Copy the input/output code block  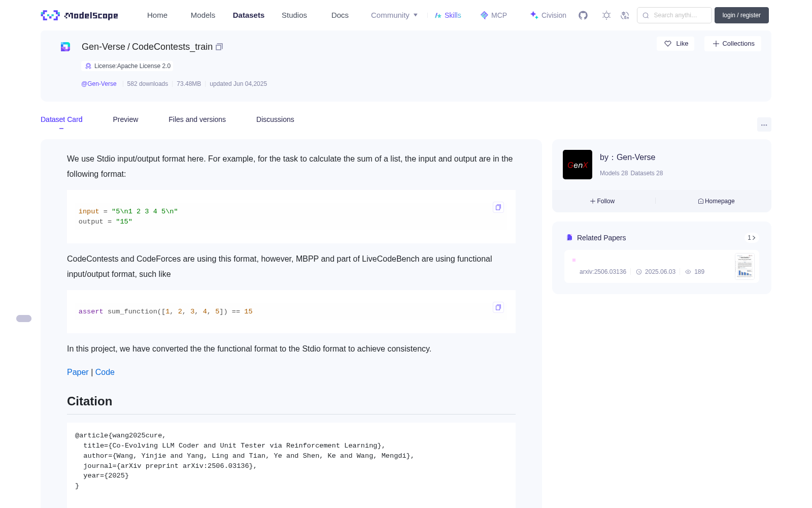click(498, 207)
